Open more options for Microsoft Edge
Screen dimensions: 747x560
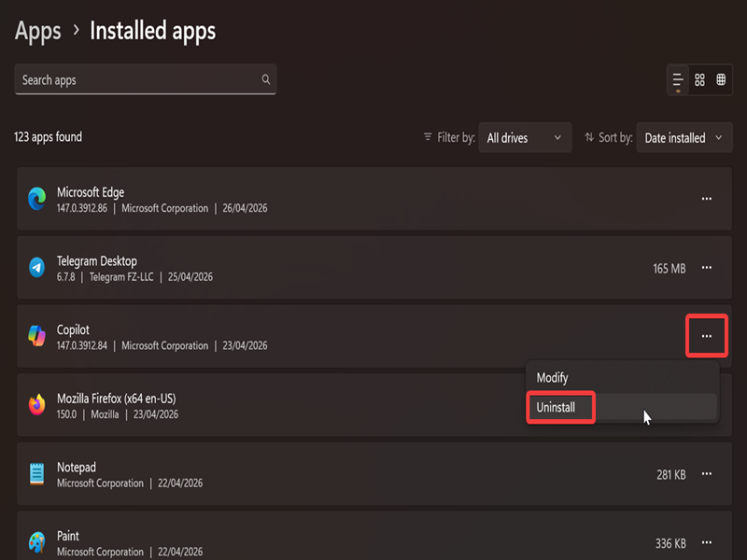click(x=707, y=199)
